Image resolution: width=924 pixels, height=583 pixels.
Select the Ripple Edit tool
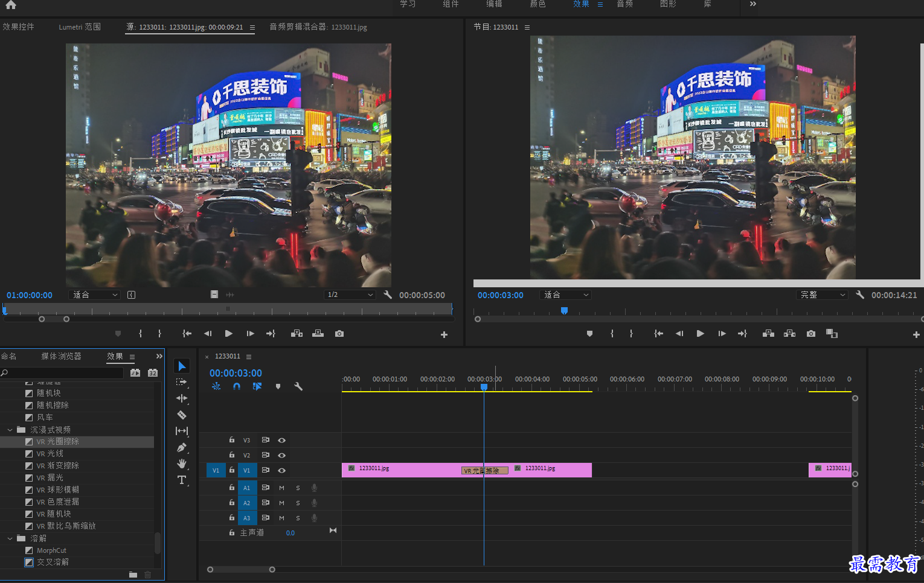point(182,398)
